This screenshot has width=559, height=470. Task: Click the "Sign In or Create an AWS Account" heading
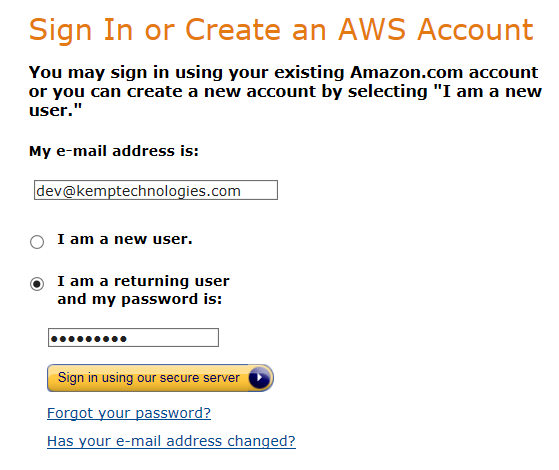(281, 30)
